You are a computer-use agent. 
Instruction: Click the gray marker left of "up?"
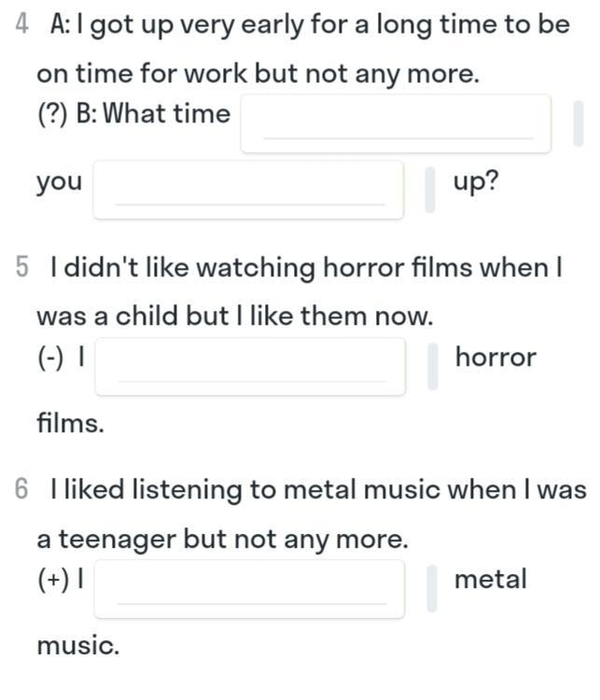pyautogui.click(x=430, y=189)
